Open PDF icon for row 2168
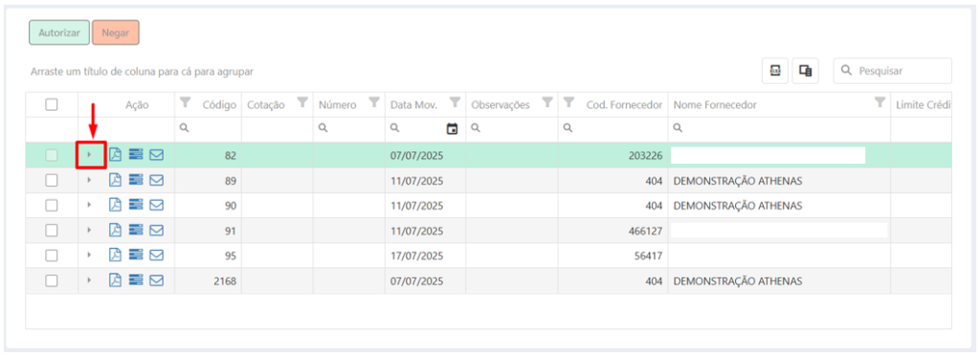This screenshot has width=980, height=355. (x=115, y=280)
